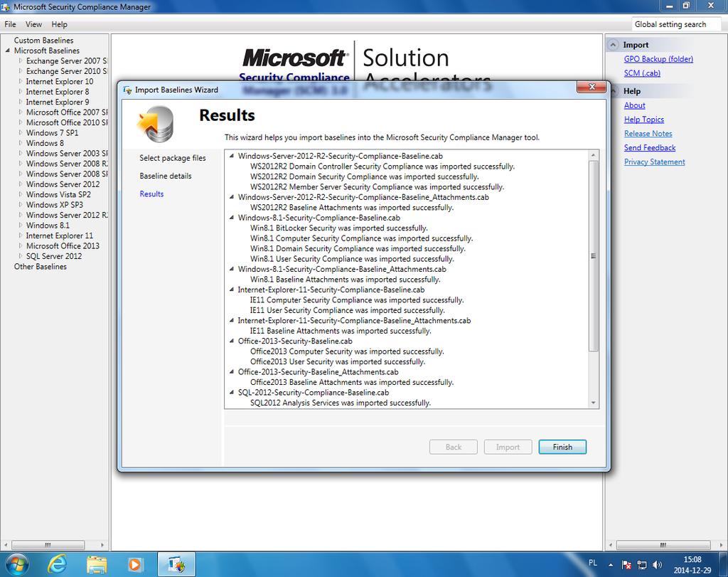The width and height of the screenshot is (728, 577).
Task: Open the About link
Action: 635,105
